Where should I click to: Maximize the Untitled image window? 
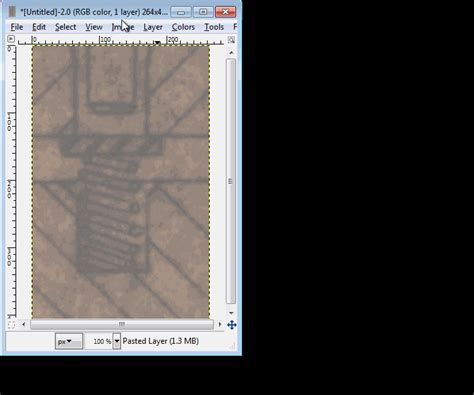coord(203,12)
